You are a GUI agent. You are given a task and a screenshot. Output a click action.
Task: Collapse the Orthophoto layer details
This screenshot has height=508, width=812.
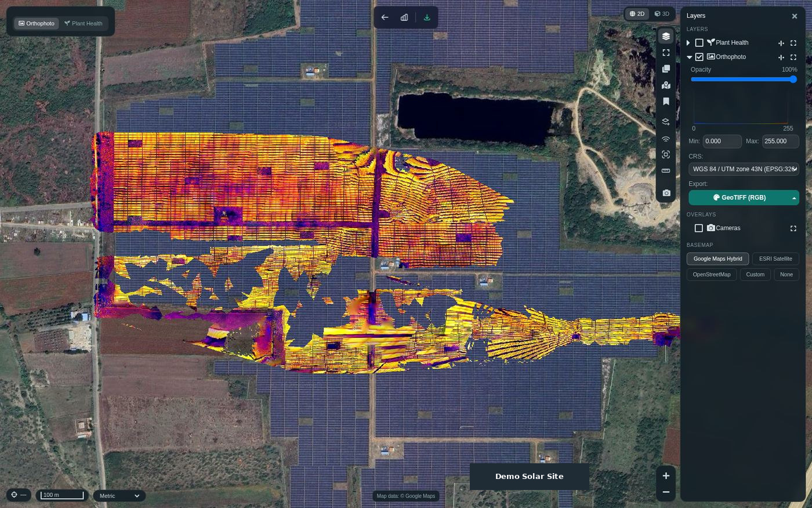pos(689,57)
